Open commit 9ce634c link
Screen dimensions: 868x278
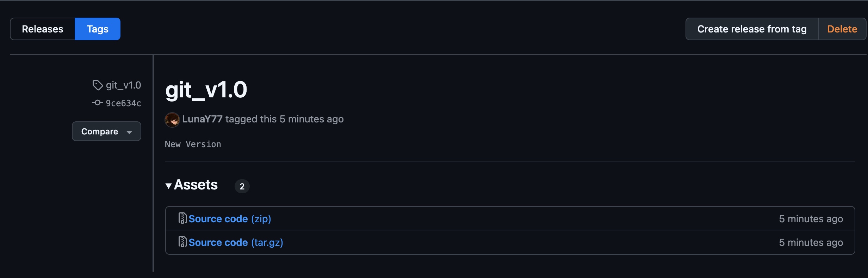(x=123, y=103)
